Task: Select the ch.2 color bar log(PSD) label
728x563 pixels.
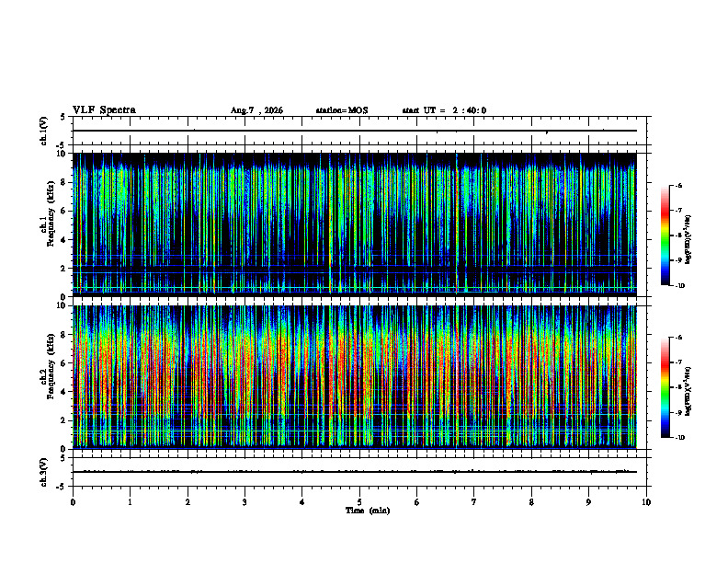Action: [688, 391]
